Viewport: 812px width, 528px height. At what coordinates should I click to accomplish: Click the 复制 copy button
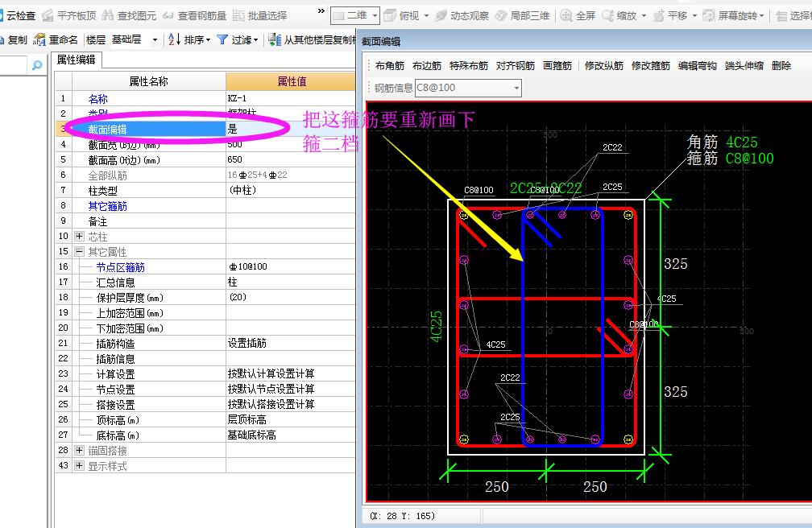click(x=14, y=40)
